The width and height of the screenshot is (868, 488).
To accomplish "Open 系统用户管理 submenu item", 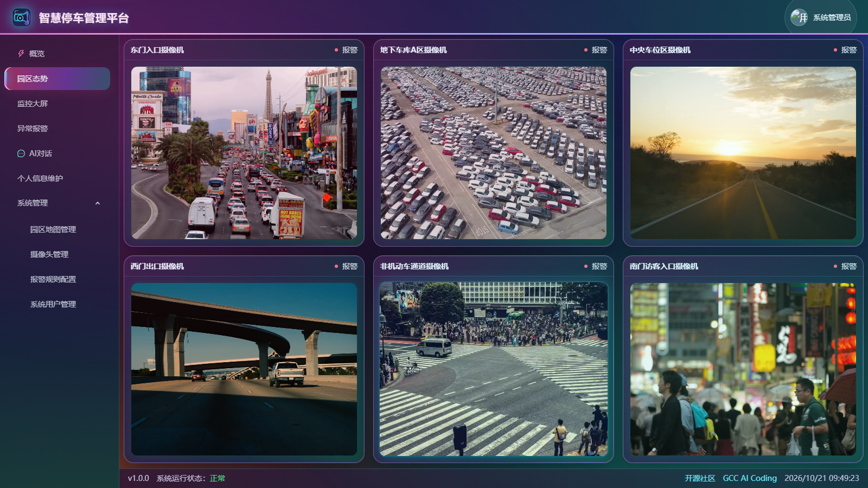I will coord(58,304).
